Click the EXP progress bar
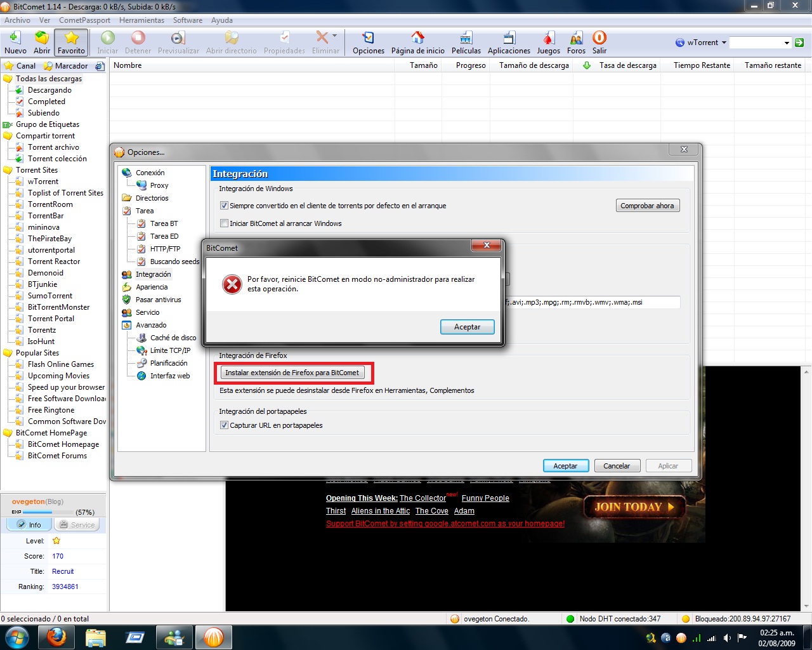Image resolution: width=812 pixels, height=650 pixels. 48,512
